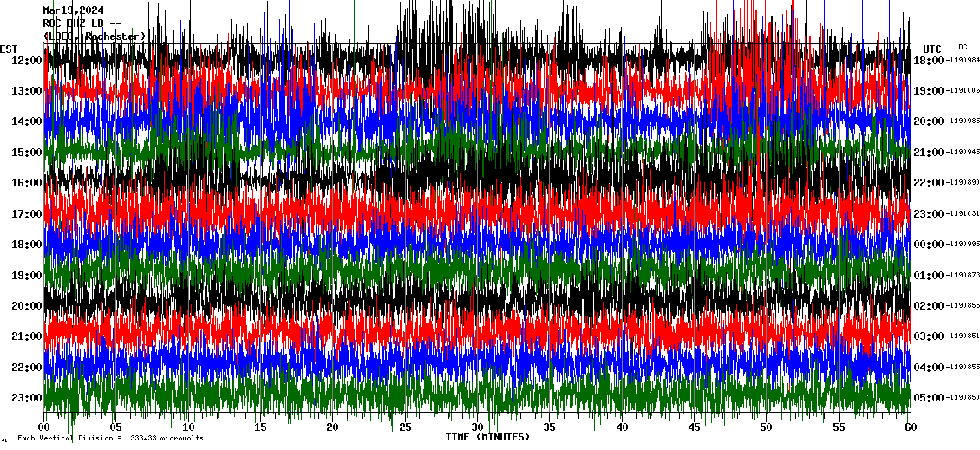980x450 pixels.
Task: Click the 22:00 UTC label on right axis
Action: click(928, 182)
